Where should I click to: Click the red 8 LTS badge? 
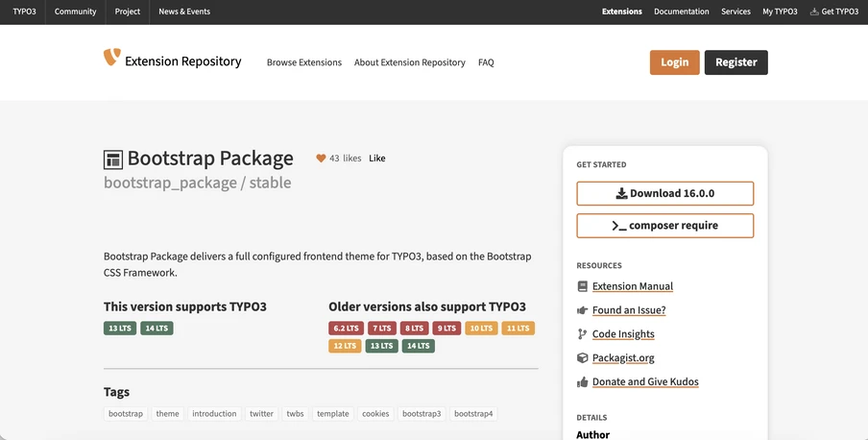click(x=414, y=328)
